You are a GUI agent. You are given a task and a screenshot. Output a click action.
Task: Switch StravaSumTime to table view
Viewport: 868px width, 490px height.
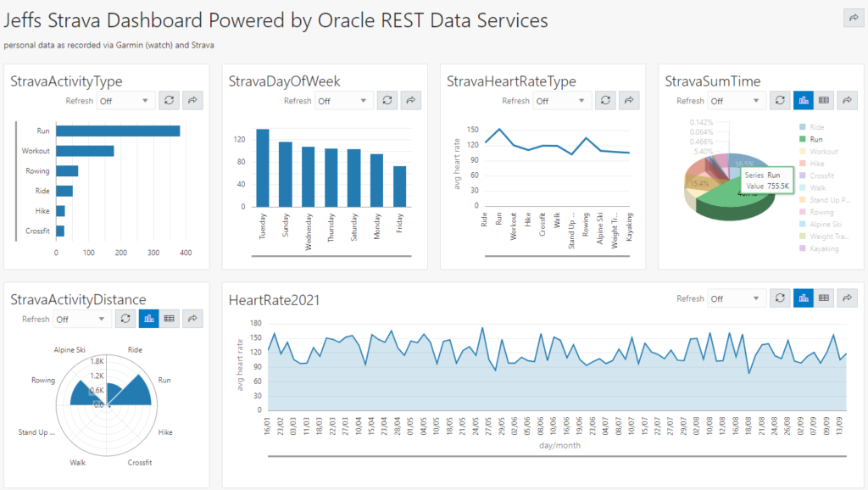(x=824, y=100)
